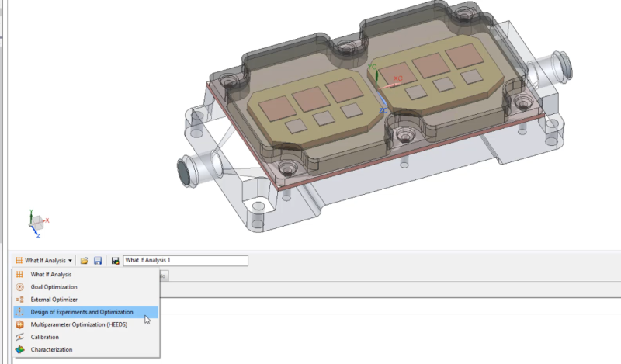
Task: Pick the Calibration study type
Action: (x=44, y=337)
